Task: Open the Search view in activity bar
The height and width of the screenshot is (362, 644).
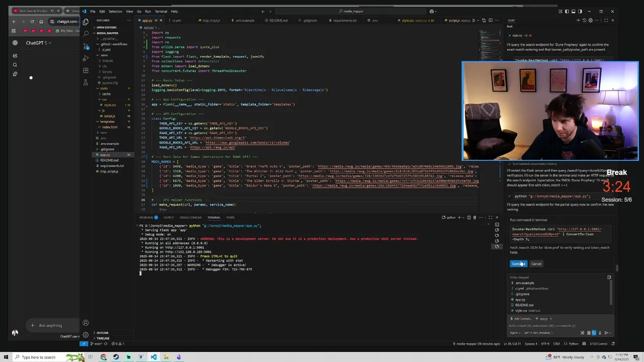Action: click(86, 34)
